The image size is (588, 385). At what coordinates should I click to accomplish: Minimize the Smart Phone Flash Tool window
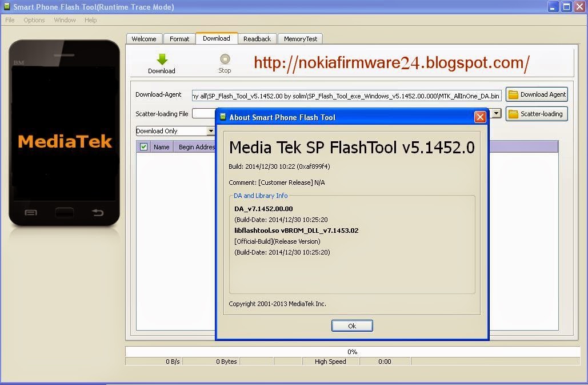[553, 6]
